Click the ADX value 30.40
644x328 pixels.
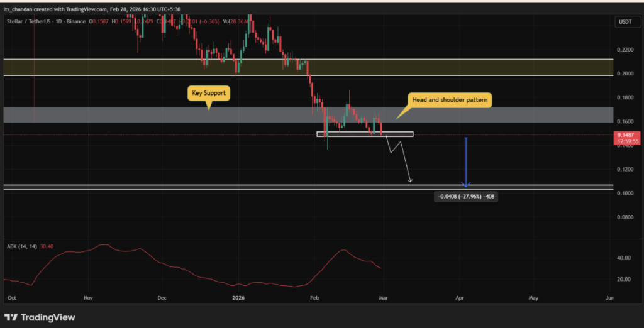point(48,246)
